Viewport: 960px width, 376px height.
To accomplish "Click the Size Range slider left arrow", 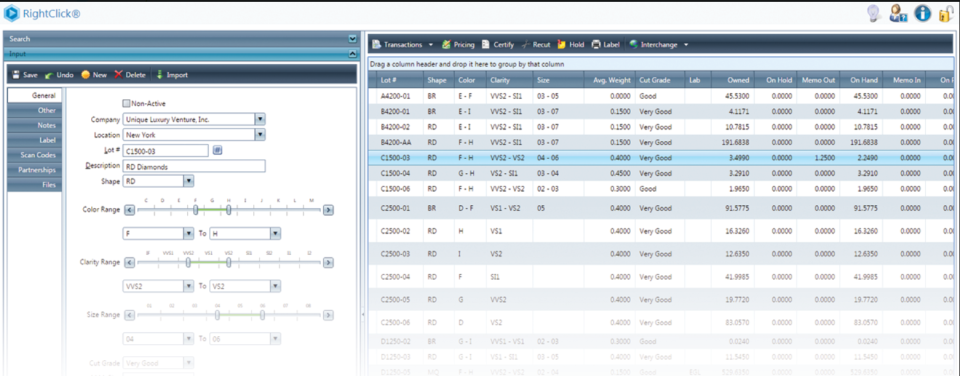I will [129, 315].
